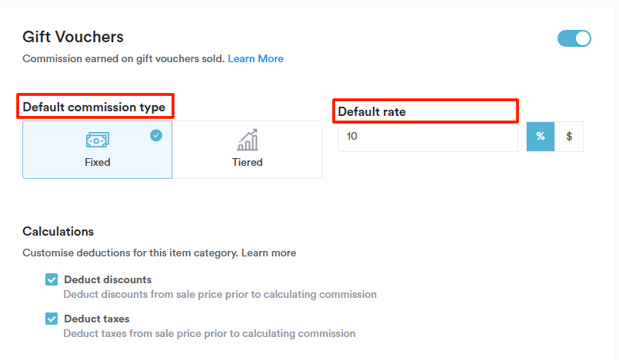Click the Deduct discounts description text

click(x=220, y=294)
